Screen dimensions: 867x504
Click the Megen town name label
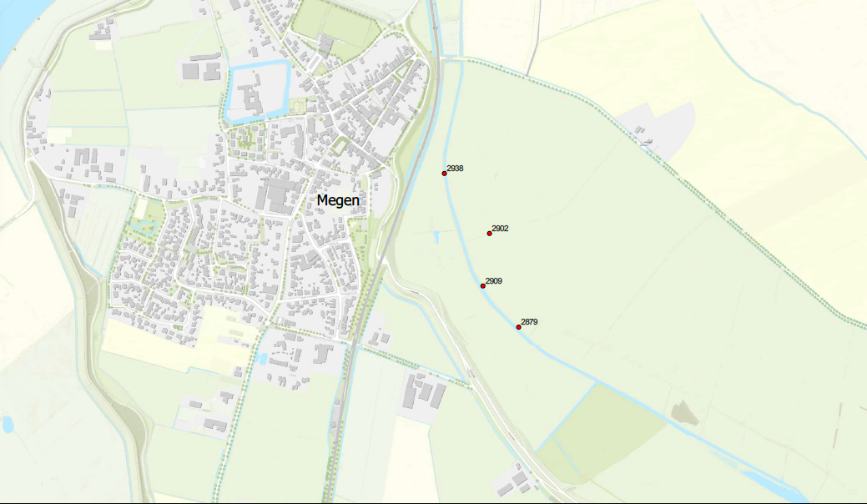tap(338, 200)
